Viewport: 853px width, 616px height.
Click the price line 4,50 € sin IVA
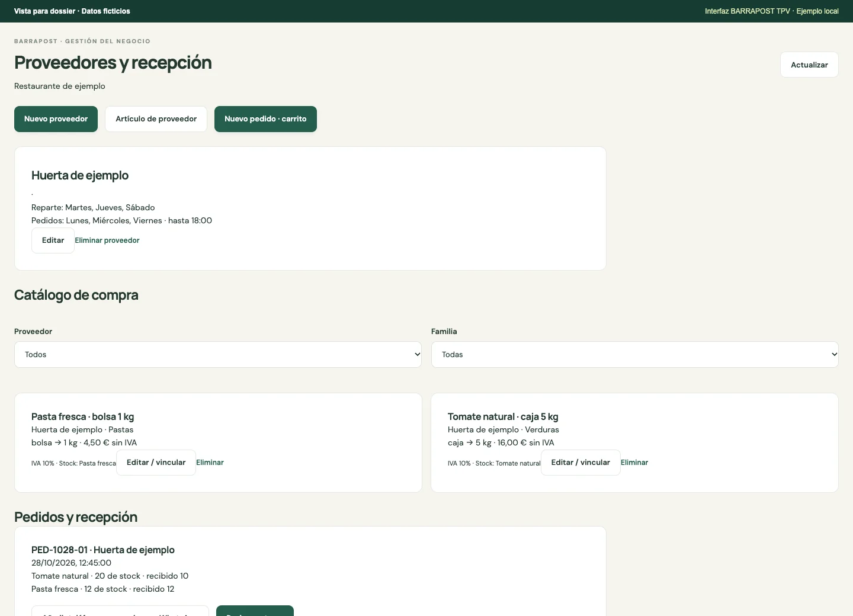coord(84,442)
